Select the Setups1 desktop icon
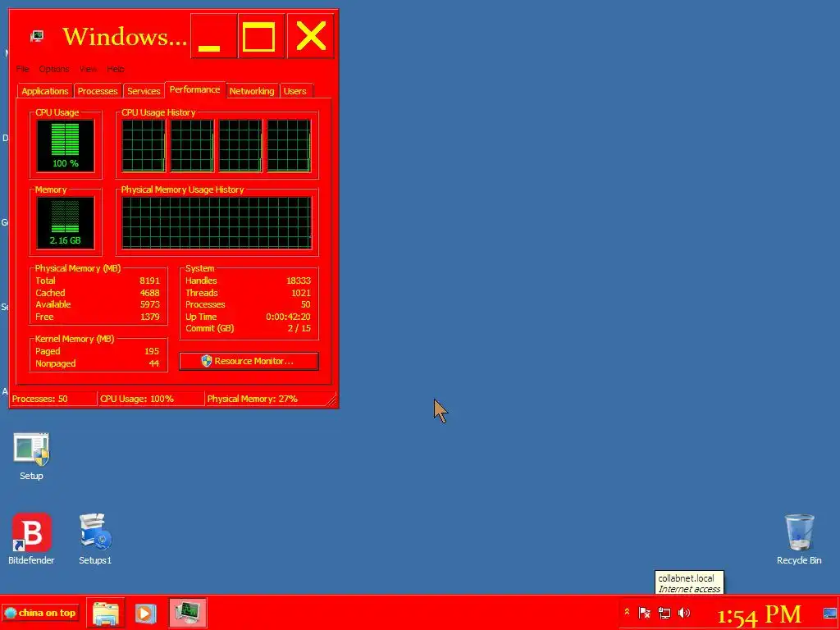This screenshot has width=840, height=630. pos(95,539)
